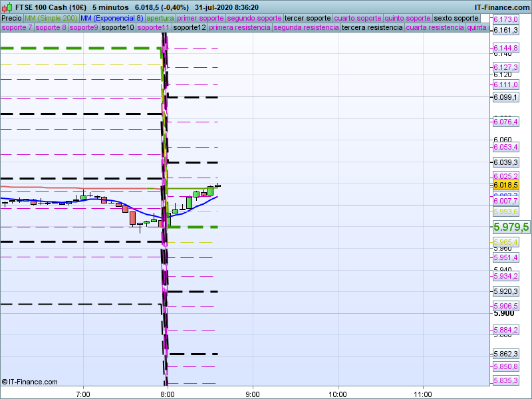Click the green 5.979,5 price label

click(x=511, y=227)
